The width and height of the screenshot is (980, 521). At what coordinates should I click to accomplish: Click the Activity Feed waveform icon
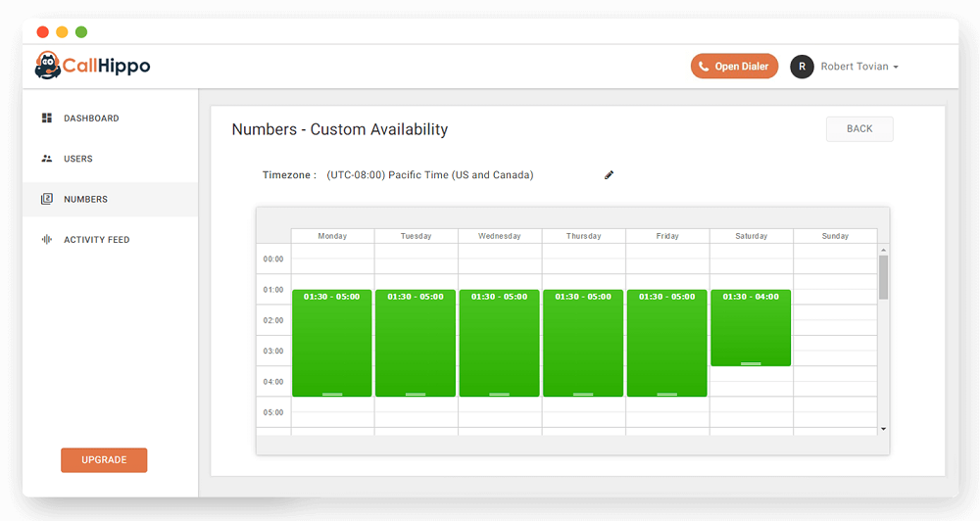(x=47, y=239)
